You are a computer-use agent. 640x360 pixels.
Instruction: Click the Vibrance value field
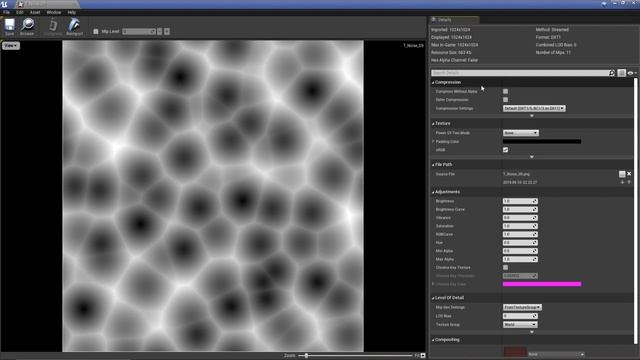pos(520,218)
